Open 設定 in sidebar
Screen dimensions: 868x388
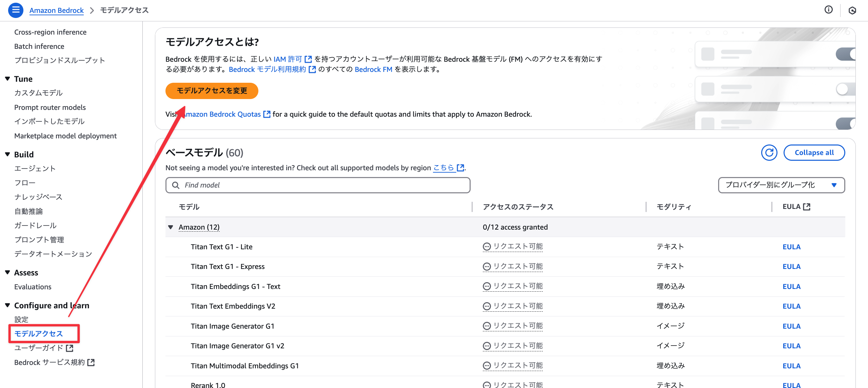pyautogui.click(x=21, y=319)
